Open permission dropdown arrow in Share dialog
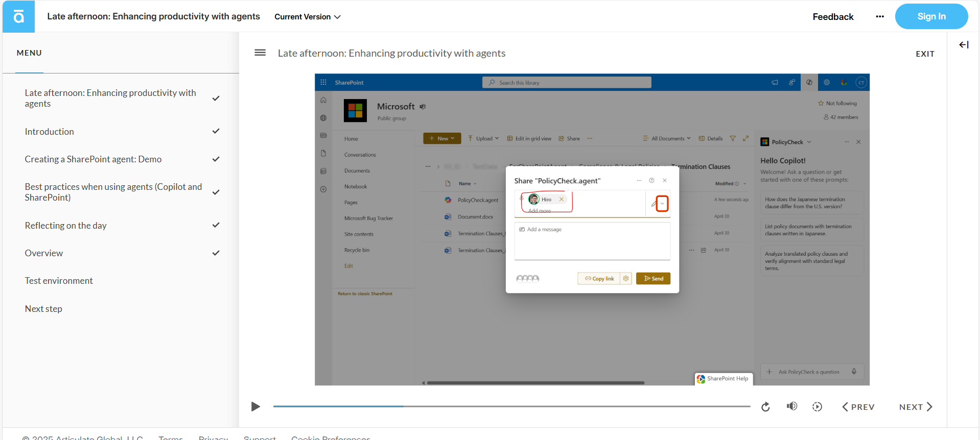Viewport: 980px width, 440px height. 662,204
